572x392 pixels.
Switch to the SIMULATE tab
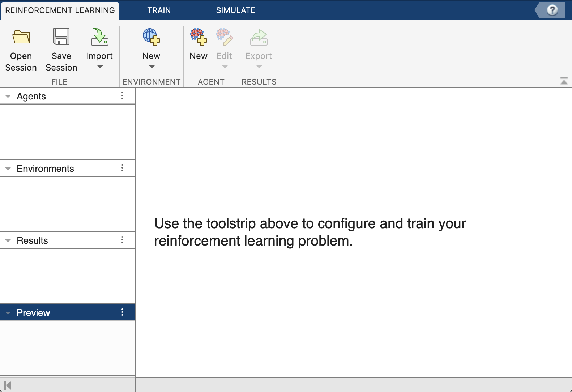point(235,10)
